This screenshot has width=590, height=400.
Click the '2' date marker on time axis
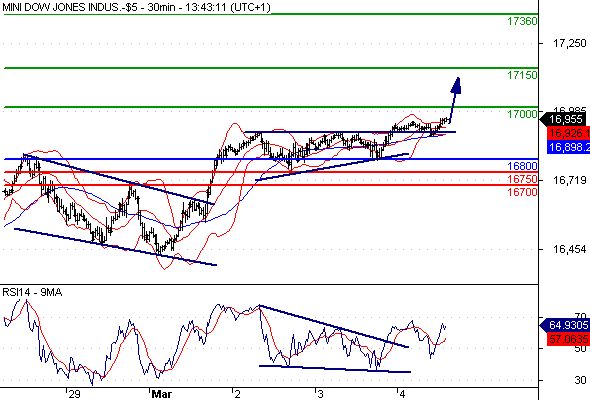pos(237,394)
